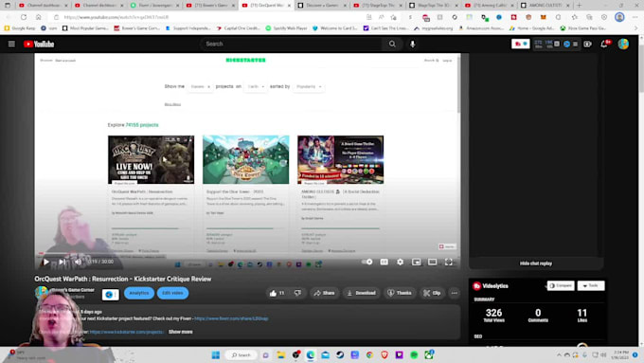Open a new browser tab
This screenshot has height=363, width=644.
[x=579, y=6]
